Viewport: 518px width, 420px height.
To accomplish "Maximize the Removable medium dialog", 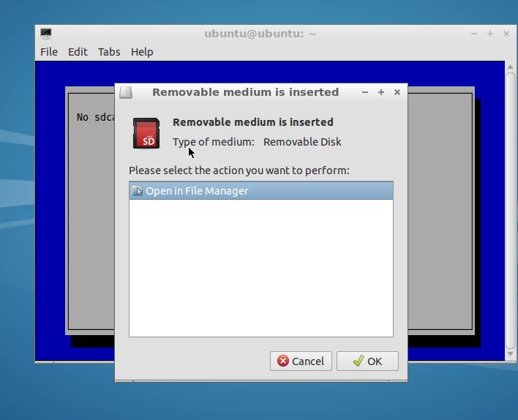I will coord(381,92).
